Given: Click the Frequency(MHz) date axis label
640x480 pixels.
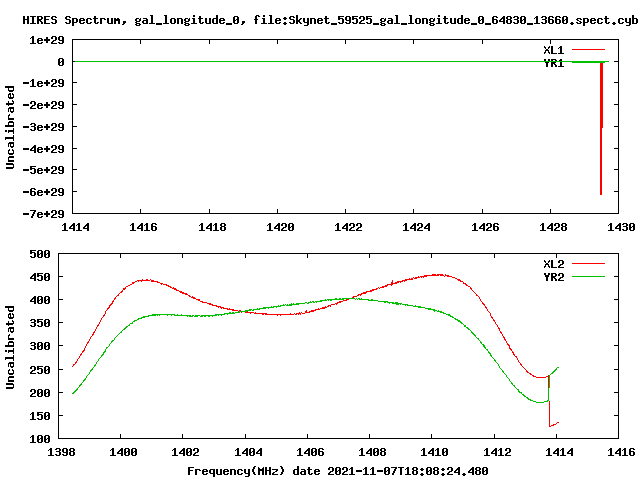Looking at the screenshot, I should click(x=338, y=471).
